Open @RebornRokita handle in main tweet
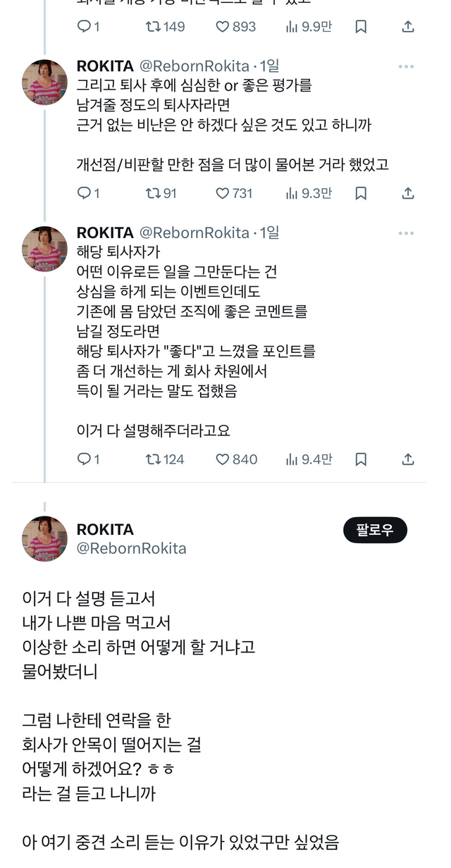The height and width of the screenshot is (868, 451). point(131,548)
